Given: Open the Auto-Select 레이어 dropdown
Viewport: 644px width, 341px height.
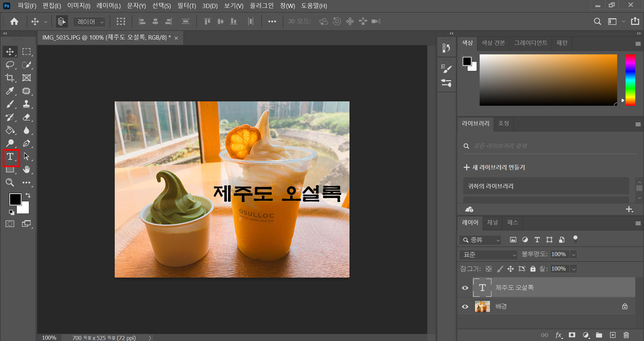Looking at the screenshot, I should tap(89, 22).
